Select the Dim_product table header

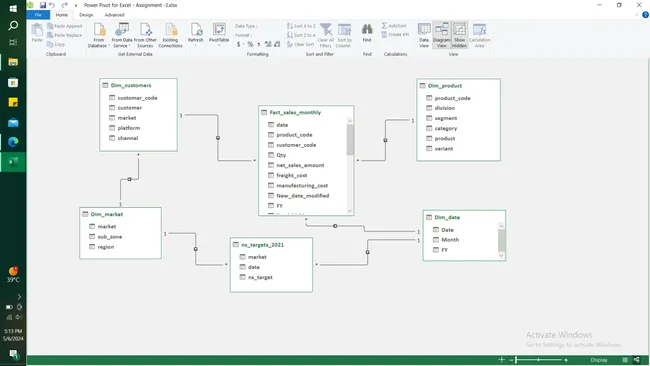pyautogui.click(x=458, y=86)
